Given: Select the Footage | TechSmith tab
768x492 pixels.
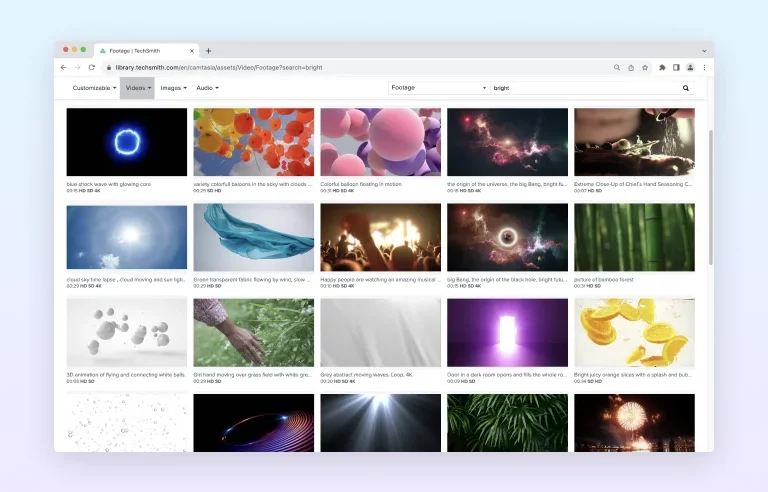Looking at the screenshot, I should click(145, 51).
